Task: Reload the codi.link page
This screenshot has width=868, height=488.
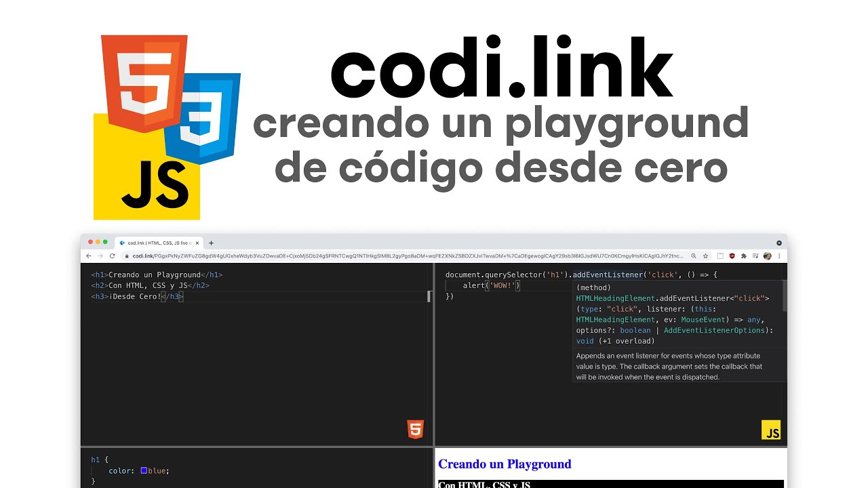Action: (x=113, y=256)
